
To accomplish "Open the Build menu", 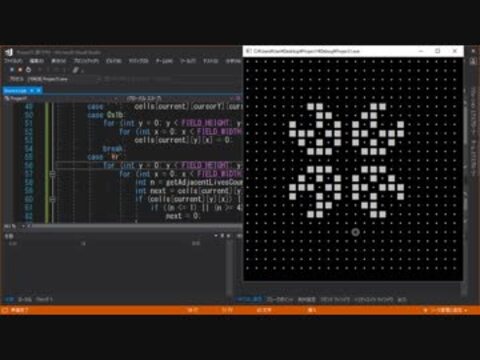I will (x=114, y=61).
